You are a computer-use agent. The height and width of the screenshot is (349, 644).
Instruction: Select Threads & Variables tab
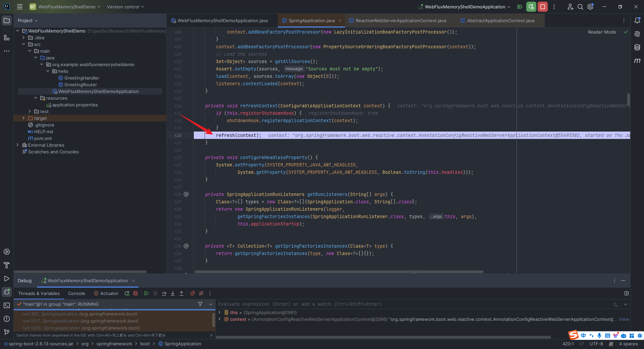pos(39,293)
